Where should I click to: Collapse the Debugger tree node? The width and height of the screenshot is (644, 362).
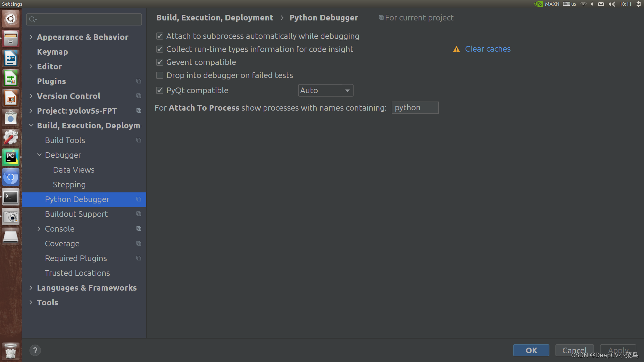point(39,155)
